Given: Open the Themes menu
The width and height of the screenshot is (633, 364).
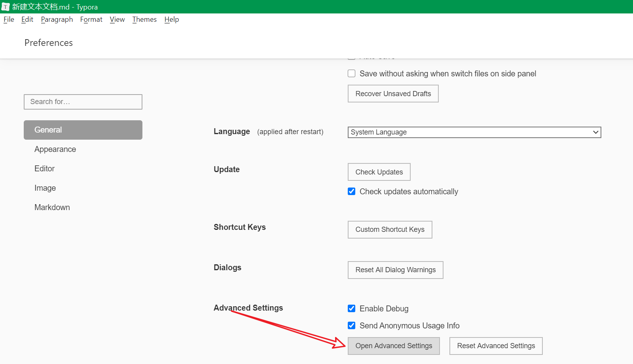Looking at the screenshot, I should click(x=144, y=19).
